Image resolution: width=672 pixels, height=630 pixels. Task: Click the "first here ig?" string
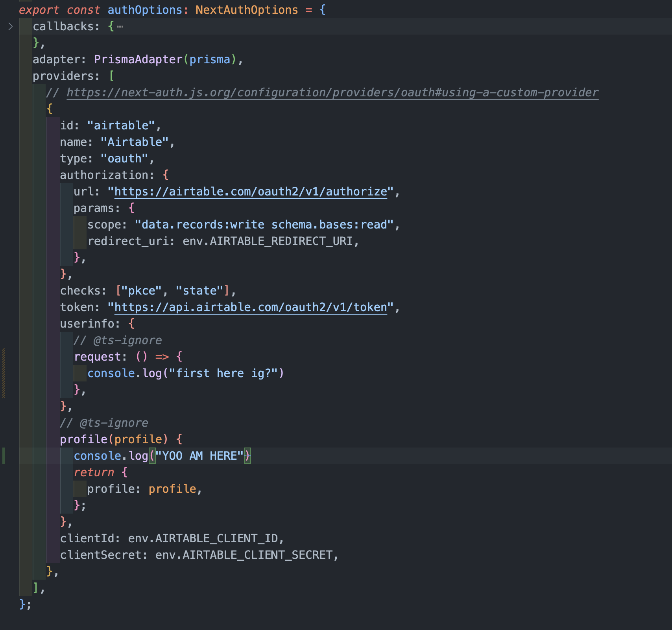pyautogui.click(x=223, y=373)
